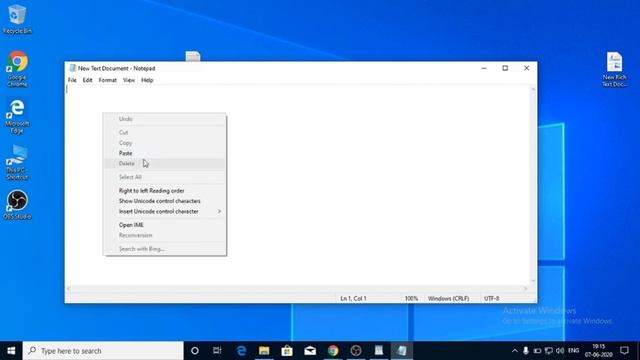Expand Insert Unicode control character submenu
640x360 pixels.
[164, 211]
